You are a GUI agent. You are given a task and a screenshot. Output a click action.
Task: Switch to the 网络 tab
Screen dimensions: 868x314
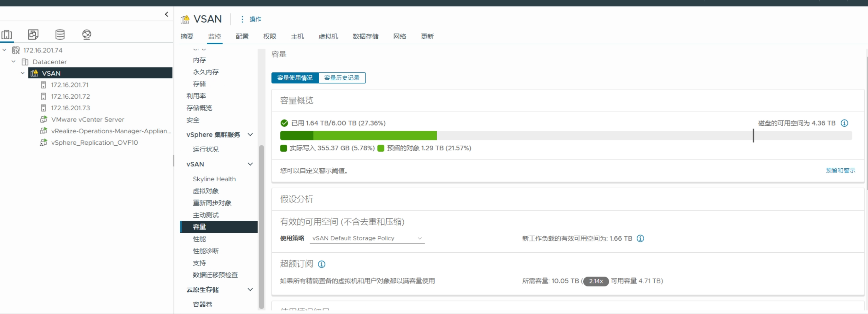(x=400, y=36)
